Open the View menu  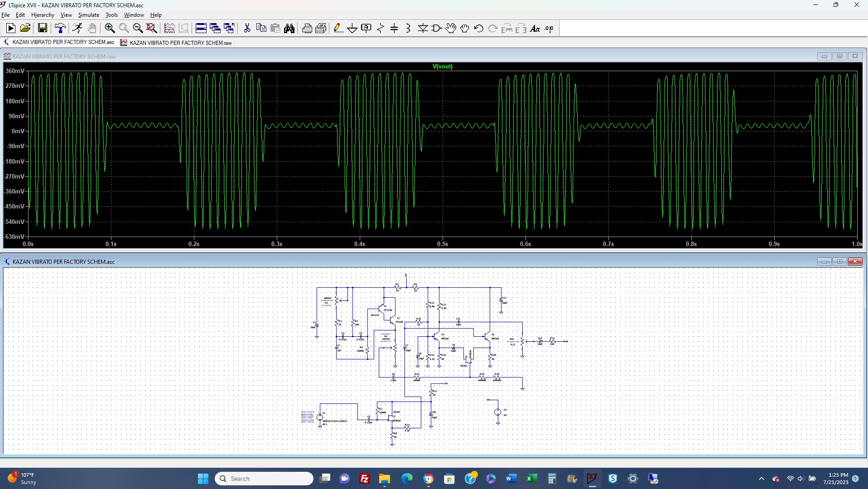click(x=66, y=15)
